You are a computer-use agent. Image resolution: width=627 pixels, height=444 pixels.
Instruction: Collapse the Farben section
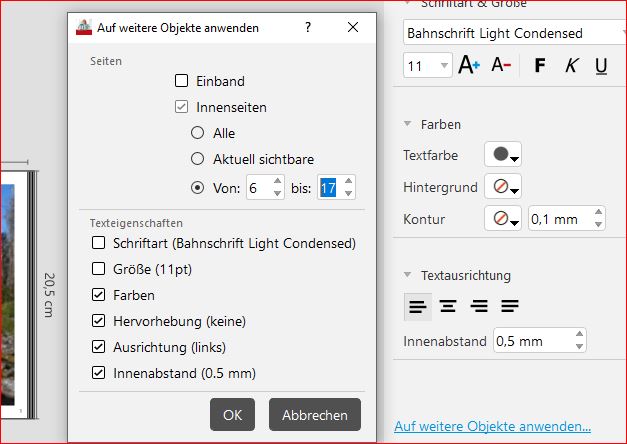408,125
